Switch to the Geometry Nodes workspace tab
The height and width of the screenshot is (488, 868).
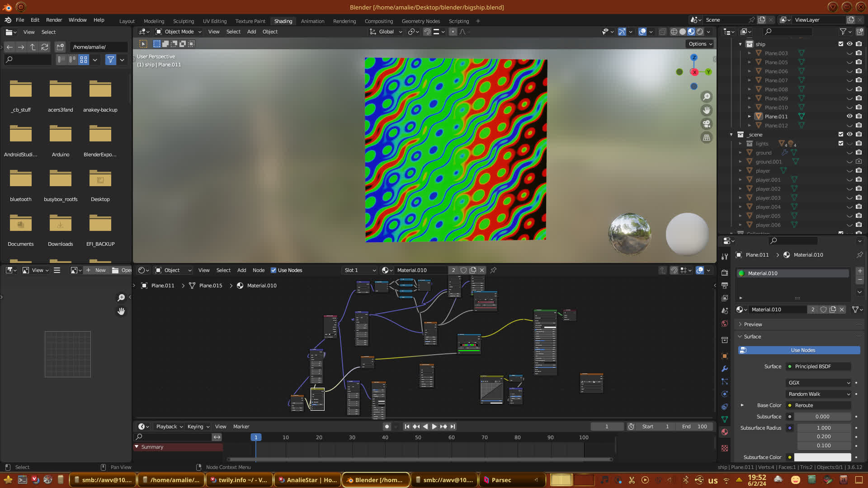420,21
